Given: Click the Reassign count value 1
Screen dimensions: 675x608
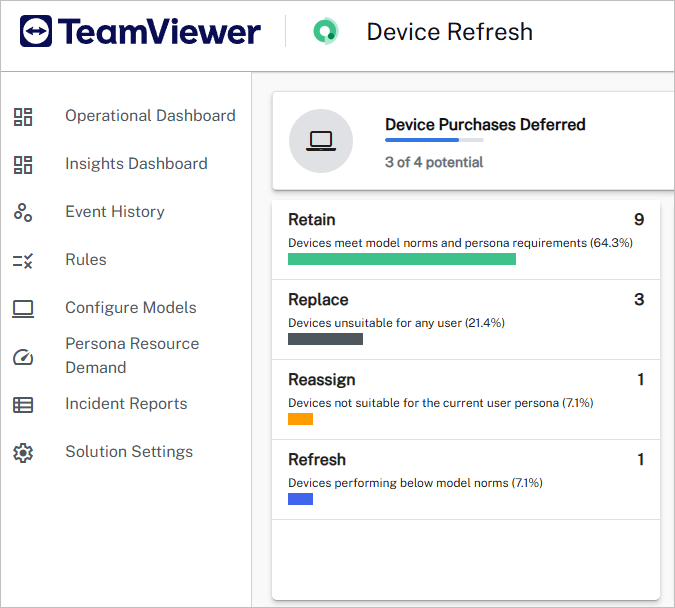Looking at the screenshot, I should (x=641, y=380).
